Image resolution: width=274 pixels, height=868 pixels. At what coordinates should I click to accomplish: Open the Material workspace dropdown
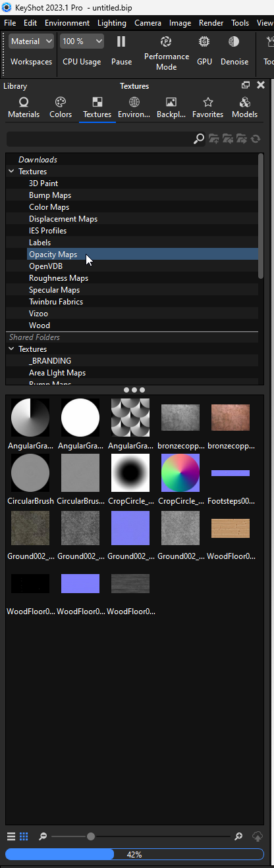32,41
